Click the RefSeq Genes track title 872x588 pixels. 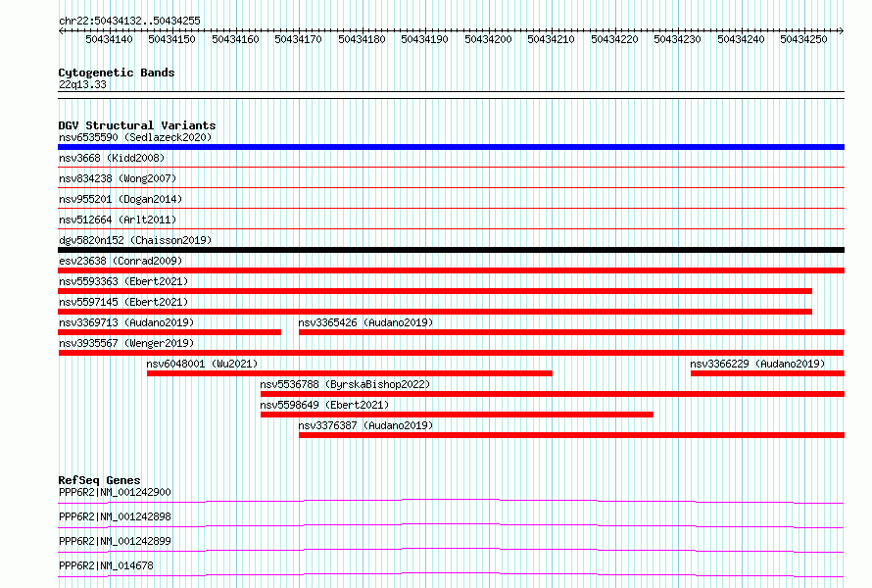(x=100, y=480)
